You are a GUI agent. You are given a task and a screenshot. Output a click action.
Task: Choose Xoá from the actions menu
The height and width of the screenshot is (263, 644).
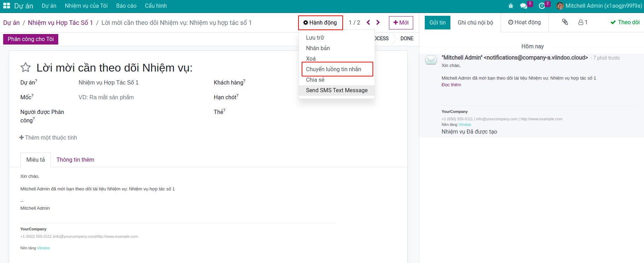[337, 59]
